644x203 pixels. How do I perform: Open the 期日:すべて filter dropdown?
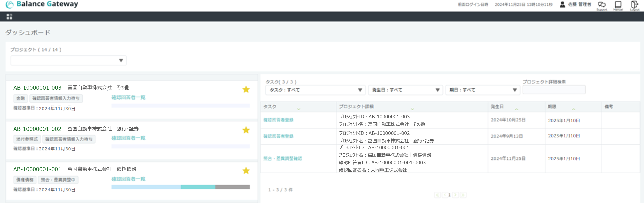click(483, 90)
